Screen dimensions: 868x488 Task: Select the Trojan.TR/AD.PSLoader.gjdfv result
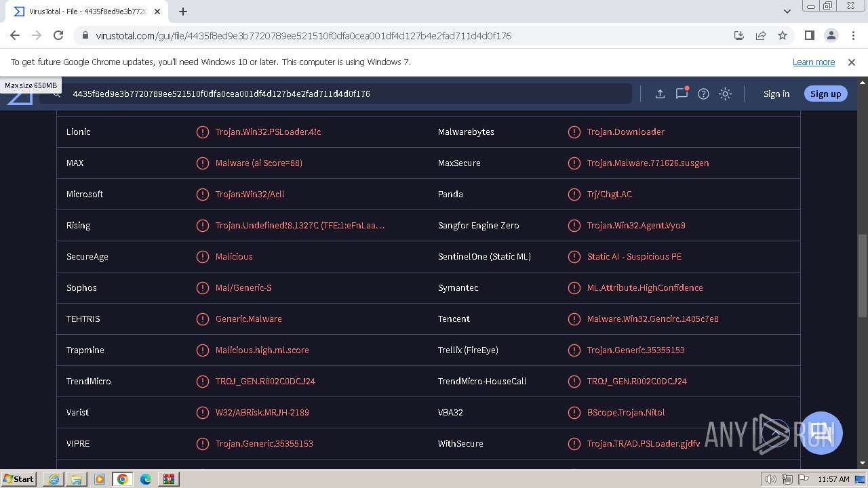click(644, 443)
